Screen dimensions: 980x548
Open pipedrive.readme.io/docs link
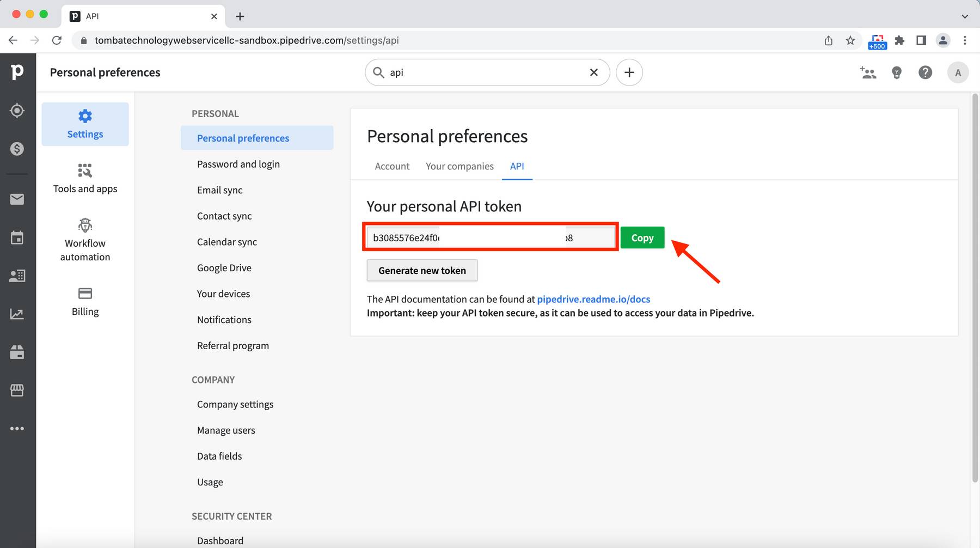(593, 299)
